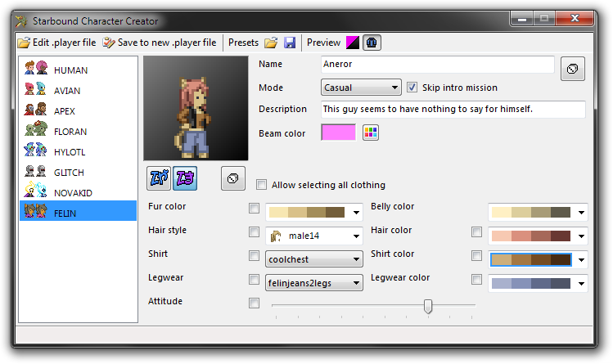Open the Hair color palette dropdown
The image size is (613, 364).
[538, 236]
